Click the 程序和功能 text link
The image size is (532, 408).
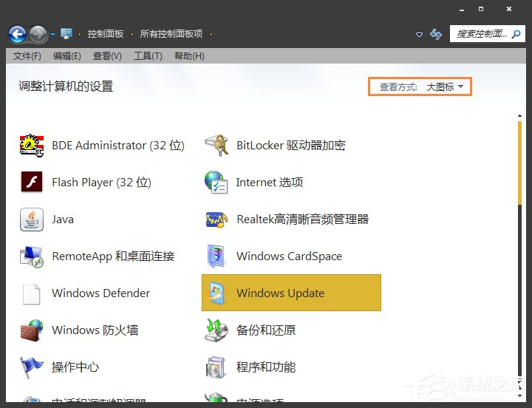pos(266,367)
